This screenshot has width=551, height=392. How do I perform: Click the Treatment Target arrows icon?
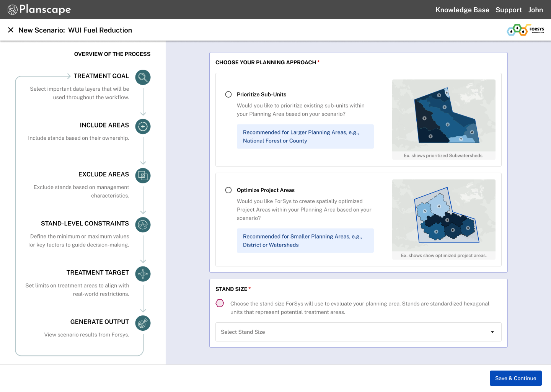pyautogui.click(x=143, y=274)
